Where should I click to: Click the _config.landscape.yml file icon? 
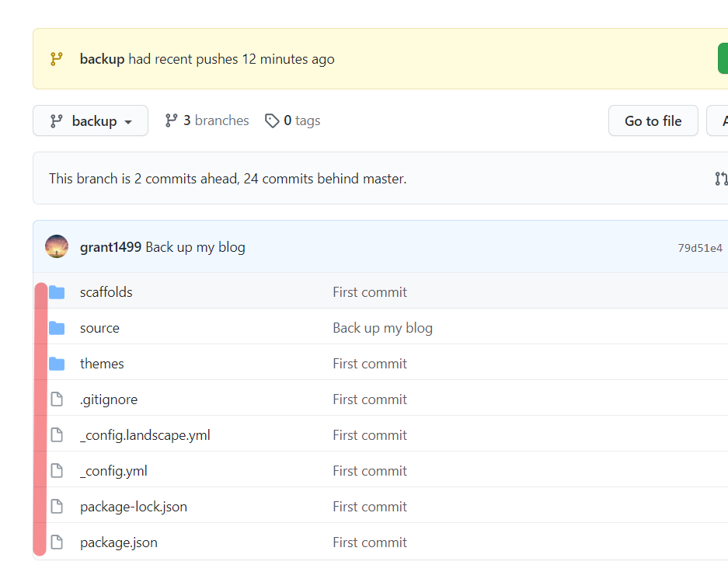click(57, 435)
